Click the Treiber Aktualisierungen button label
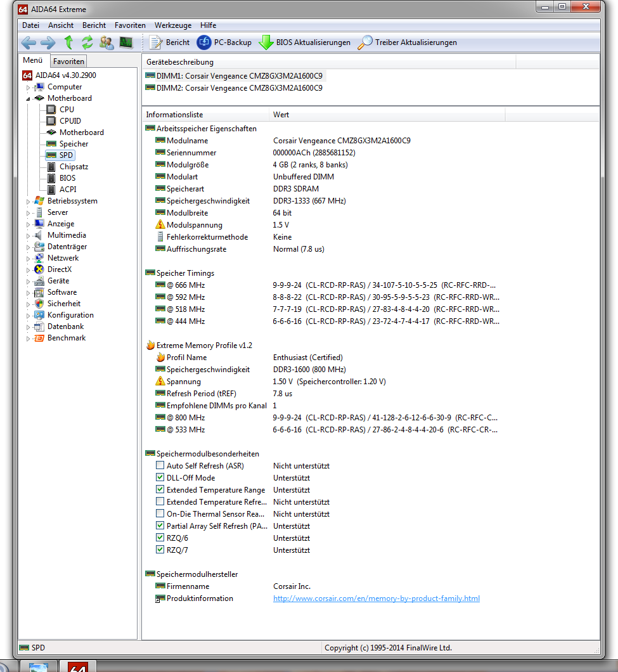This screenshot has width=618, height=672. click(x=416, y=42)
